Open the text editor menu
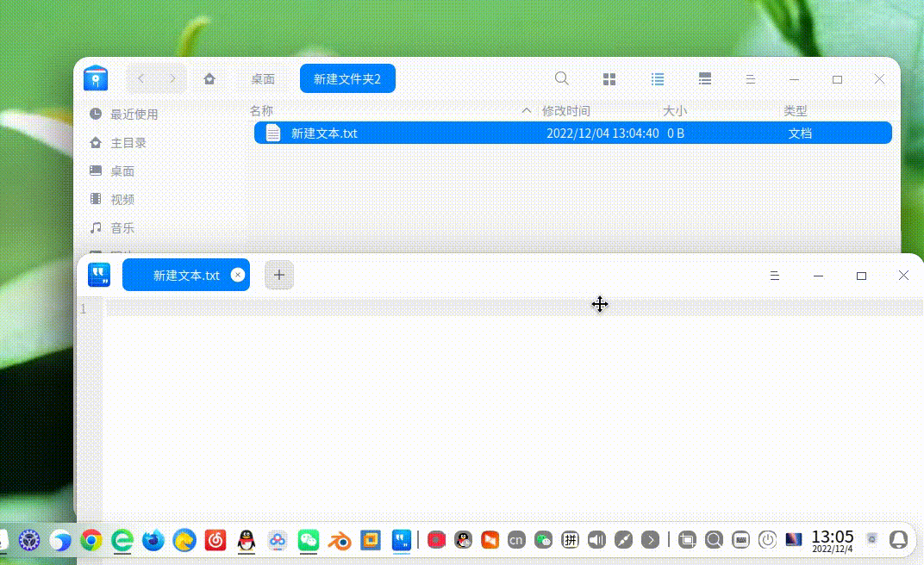Image resolution: width=924 pixels, height=565 pixels. [x=774, y=276]
